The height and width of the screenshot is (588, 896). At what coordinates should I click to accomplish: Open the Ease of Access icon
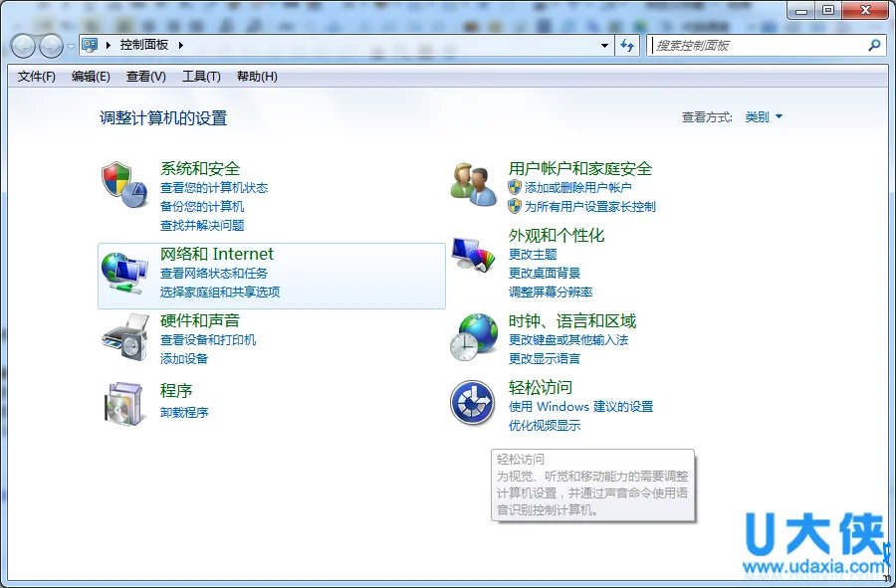pyautogui.click(x=472, y=403)
